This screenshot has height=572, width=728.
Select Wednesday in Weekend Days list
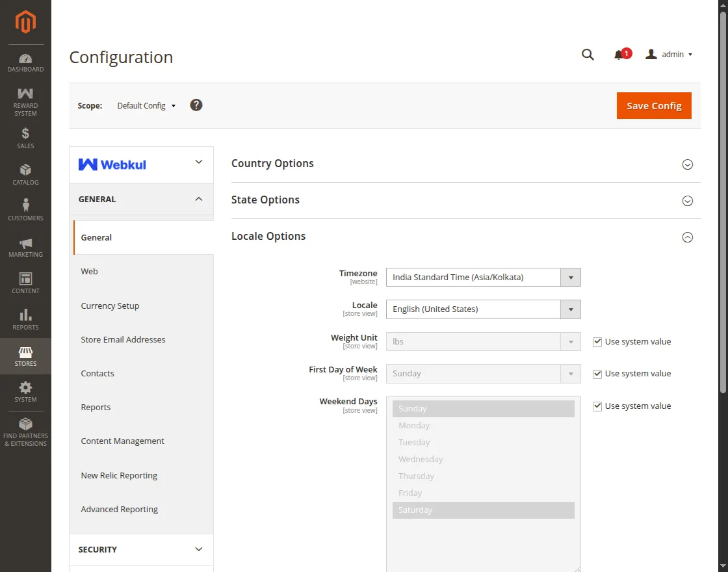click(484, 459)
